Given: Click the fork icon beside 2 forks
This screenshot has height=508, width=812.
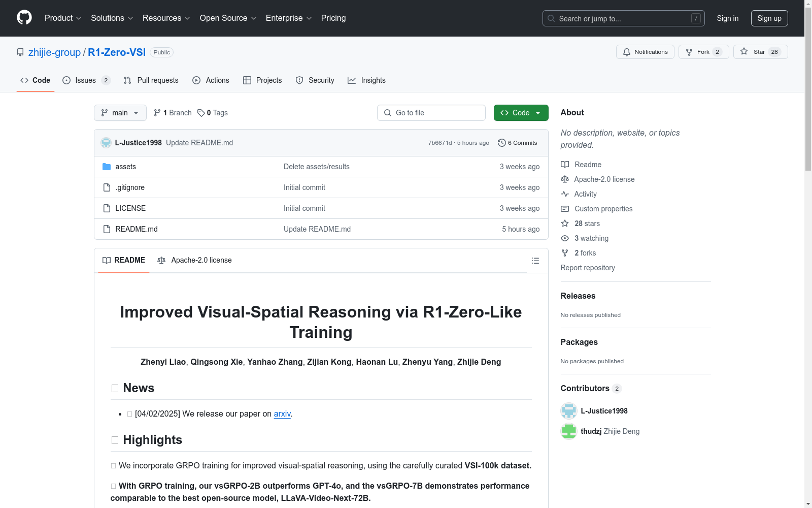Looking at the screenshot, I should [565, 253].
